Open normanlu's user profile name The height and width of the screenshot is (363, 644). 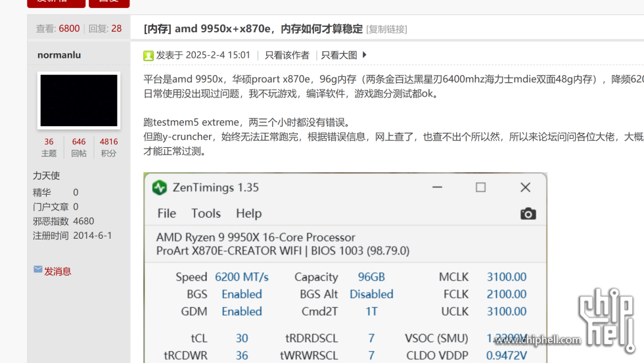coord(59,55)
